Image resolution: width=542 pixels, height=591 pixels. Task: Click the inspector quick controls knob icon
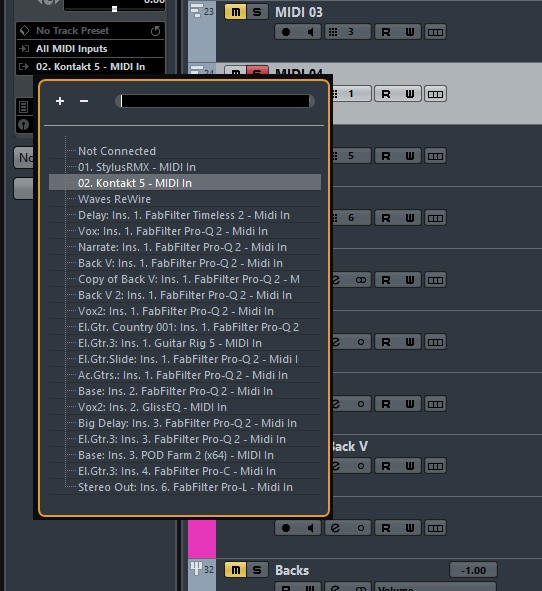[x=23, y=124]
